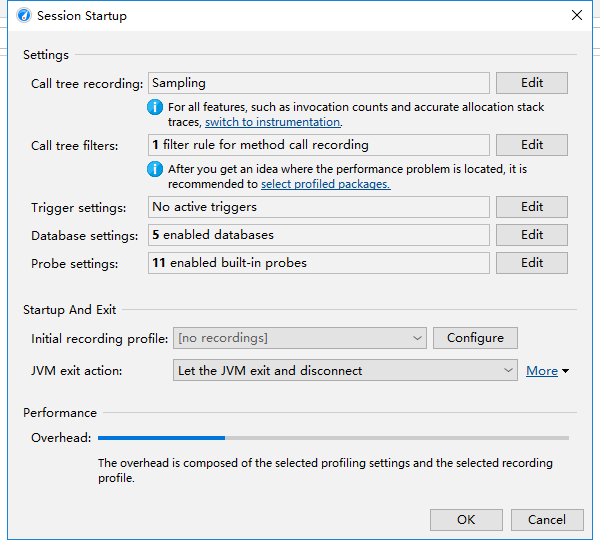Click the overhead description text
Image resolution: width=600 pixels, height=547 pixels.
325,470
